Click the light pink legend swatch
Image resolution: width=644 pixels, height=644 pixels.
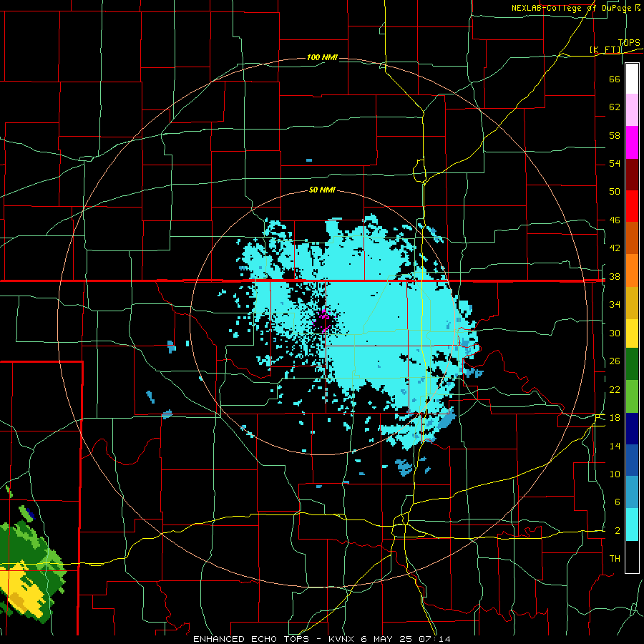pyautogui.click(x=632, y=110)
